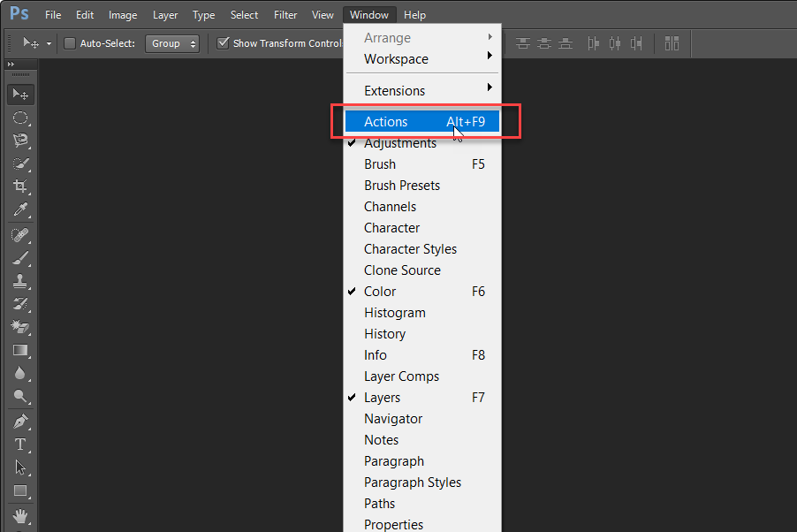797x532 pixels.
Task: Choose the Pen tool
Action: click(20, 422)
